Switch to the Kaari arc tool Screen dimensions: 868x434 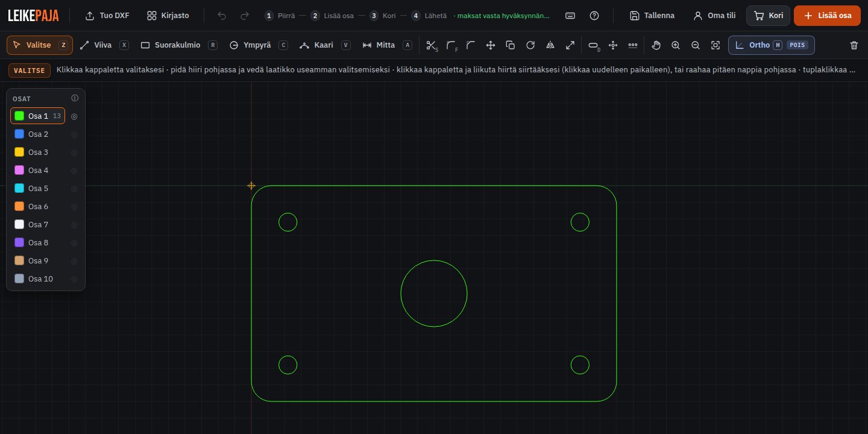[325, 45]
